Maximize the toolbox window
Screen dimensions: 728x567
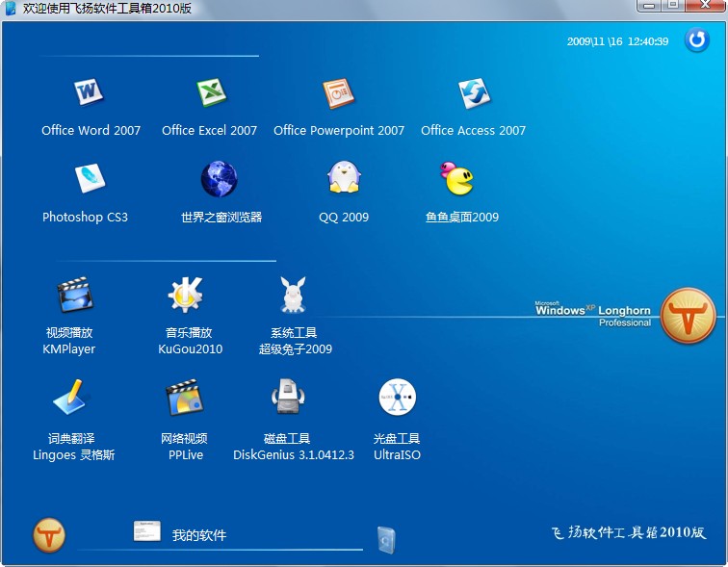pyautogui.click(x=673, y=6)
